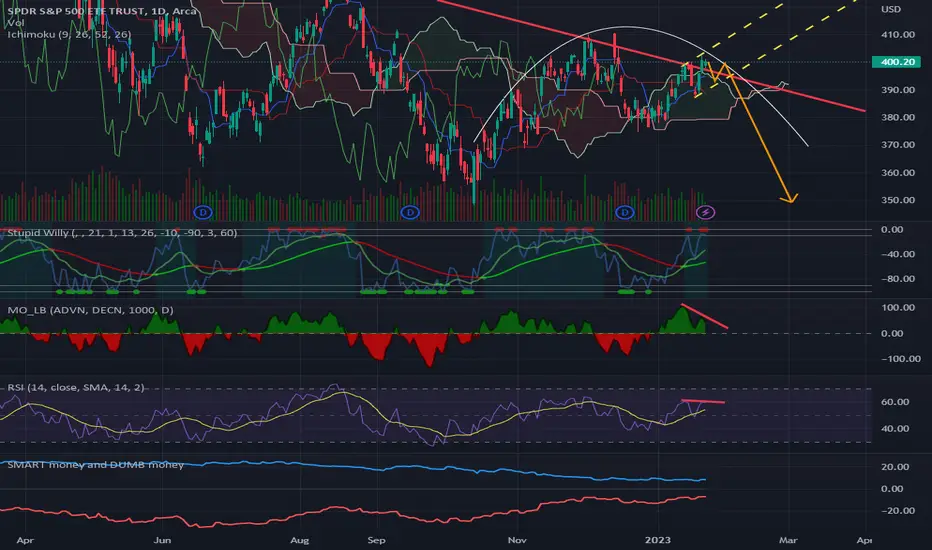Screen dimensions: 932x550
Task: Click the Mar label on time axis
Action: pyautogui.click(x=788, y=540)
